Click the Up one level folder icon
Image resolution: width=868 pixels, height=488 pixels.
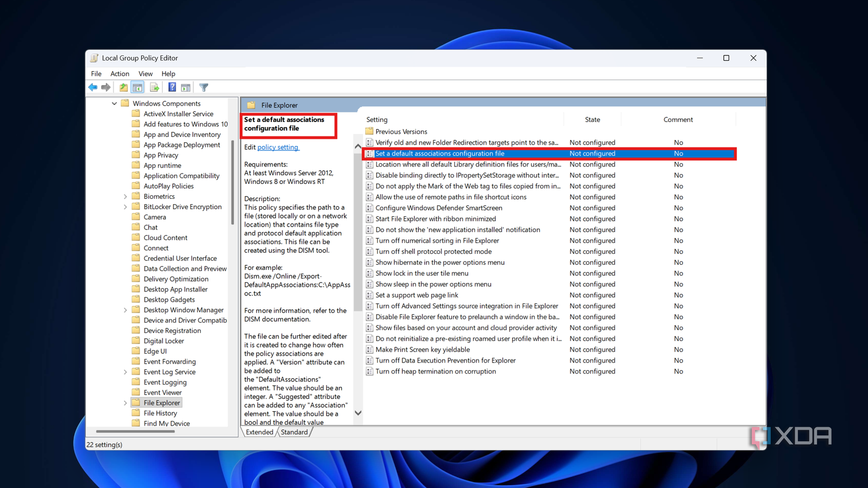123,87
